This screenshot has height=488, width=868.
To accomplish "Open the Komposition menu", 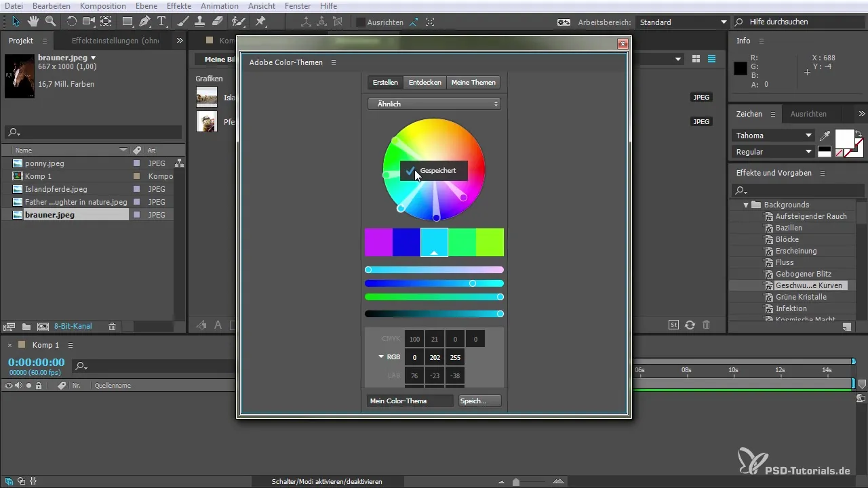I will pos(102,6).
